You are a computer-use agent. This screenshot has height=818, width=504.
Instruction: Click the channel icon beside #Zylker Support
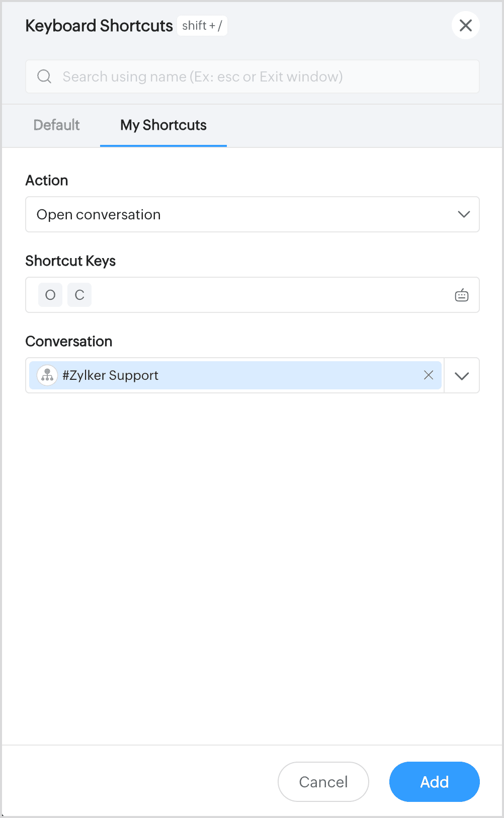(47, 375)
